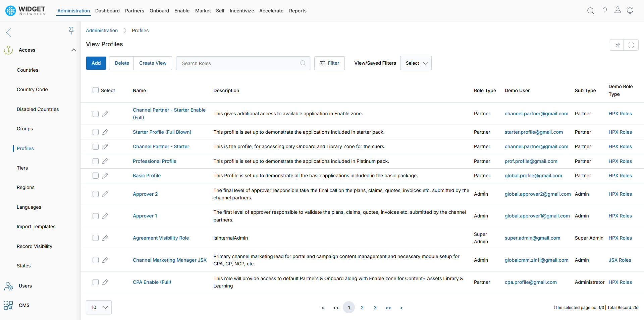Image resolution: width=644 pixels, height=320 pixels.
Task: Open the page size dropdown showing 10
Action: (99, 307)
